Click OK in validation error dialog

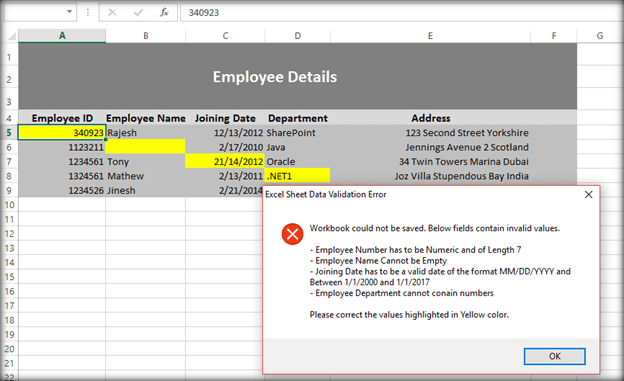point(554,356)
